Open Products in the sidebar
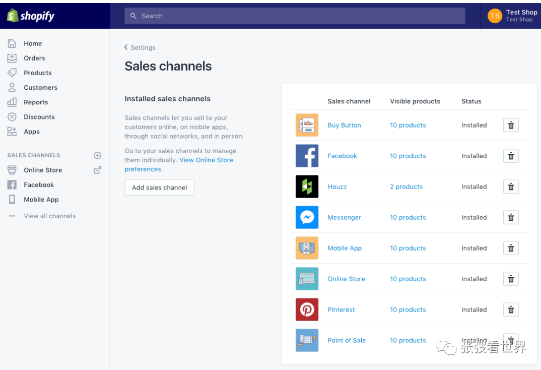 (38, 73)
